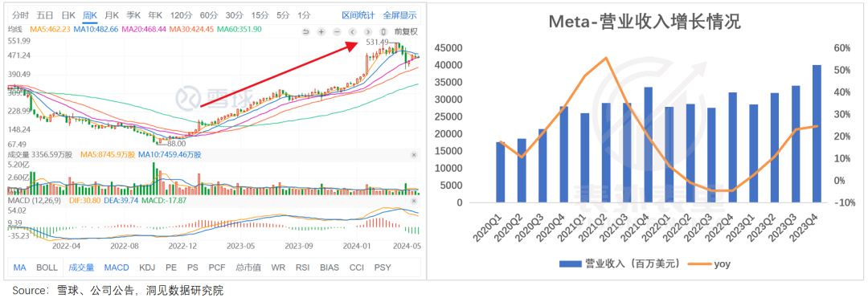Open 区间统计 range statistics
Viewport: 868px width, 298px height.
358,15
